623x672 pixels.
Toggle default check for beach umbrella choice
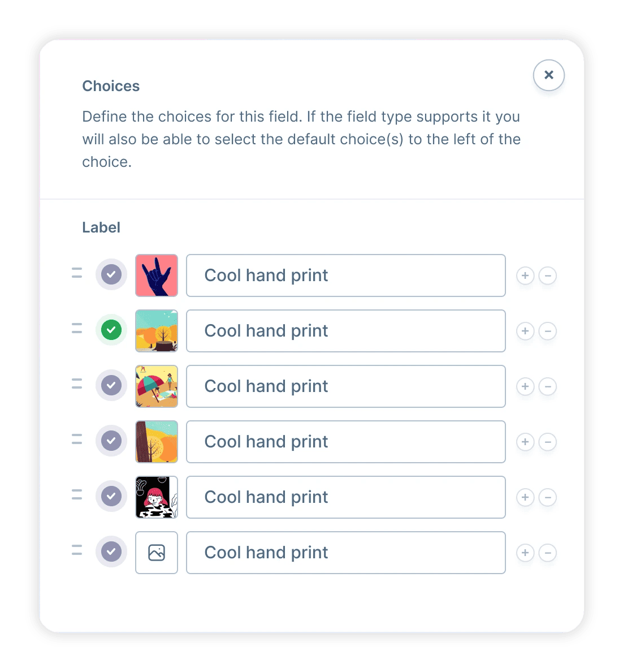pos(111,385)
